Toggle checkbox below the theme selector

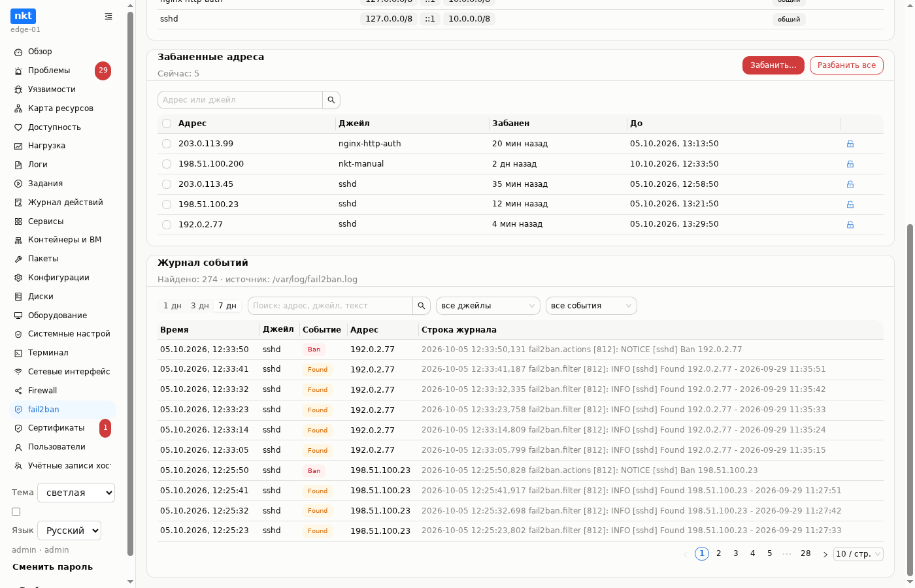coord(16,512)
